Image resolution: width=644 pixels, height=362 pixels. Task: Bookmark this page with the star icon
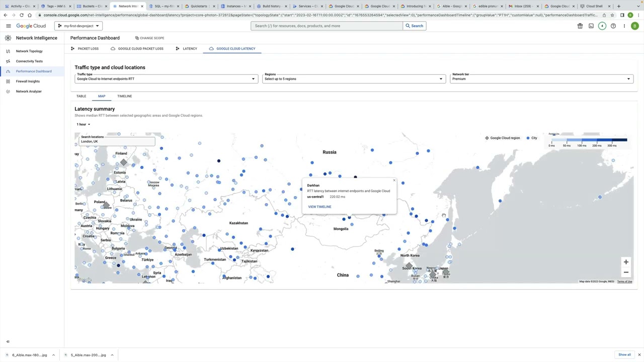[x=612, y=15]
